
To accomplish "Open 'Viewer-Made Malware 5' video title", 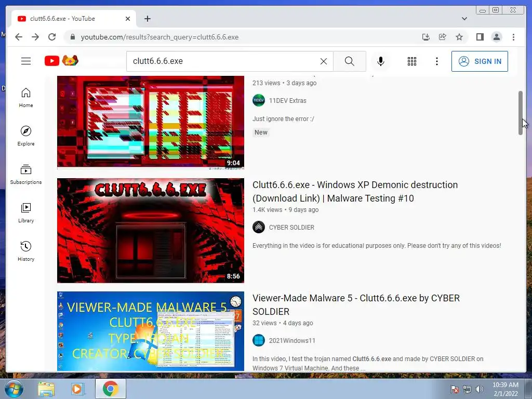I will coord(356,304).
